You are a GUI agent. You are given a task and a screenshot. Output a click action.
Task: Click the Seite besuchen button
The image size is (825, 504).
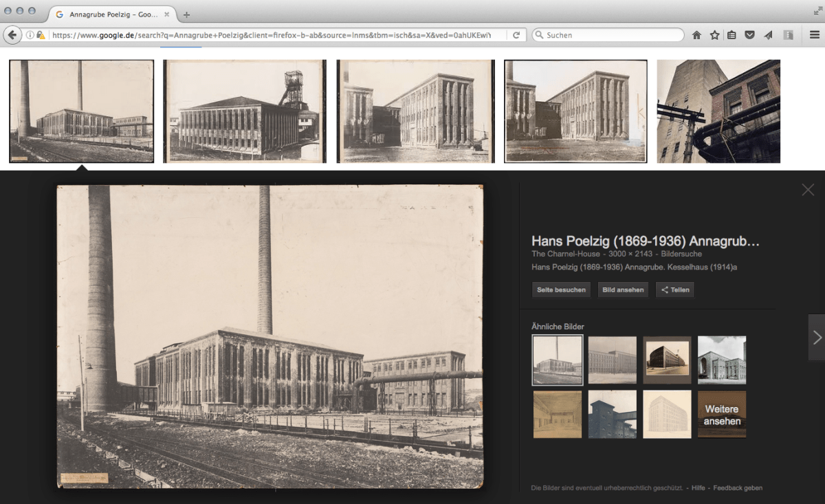pos(561,290)
